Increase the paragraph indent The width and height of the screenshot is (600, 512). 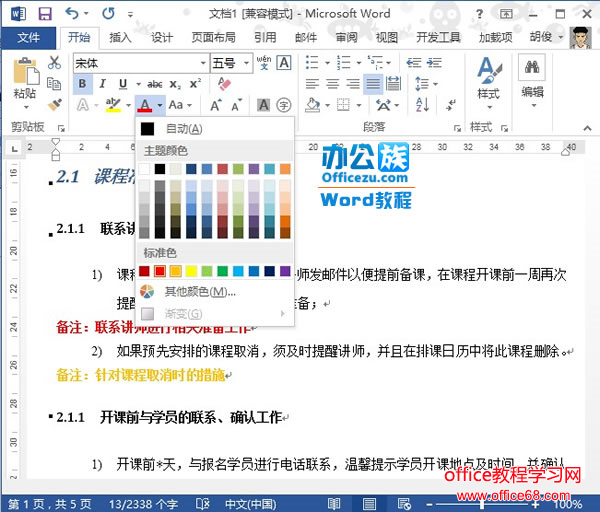pos(434,62)
